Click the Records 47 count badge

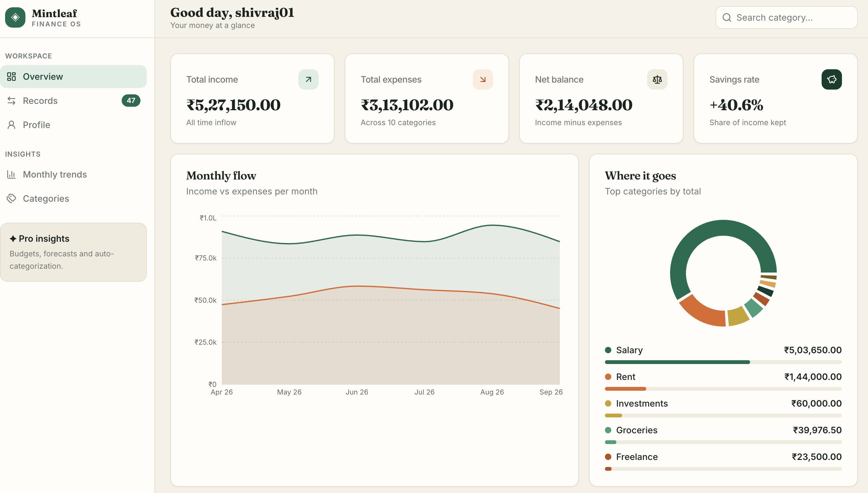point(131,101)
